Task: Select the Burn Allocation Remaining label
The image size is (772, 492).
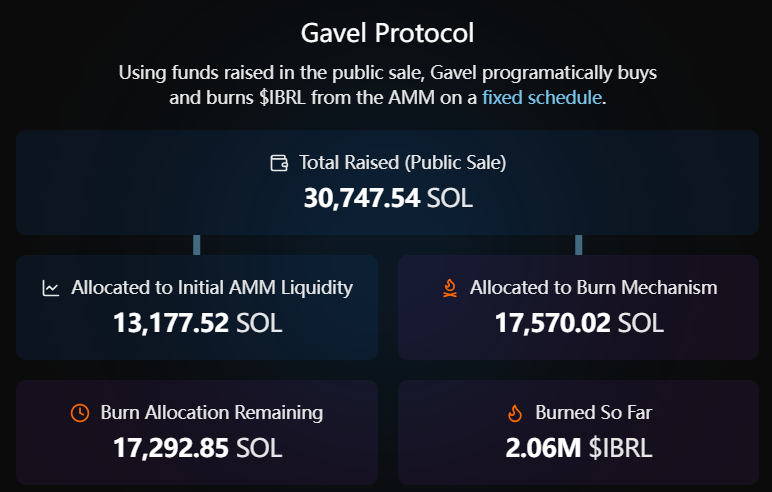Action: (x=211, y=412)
